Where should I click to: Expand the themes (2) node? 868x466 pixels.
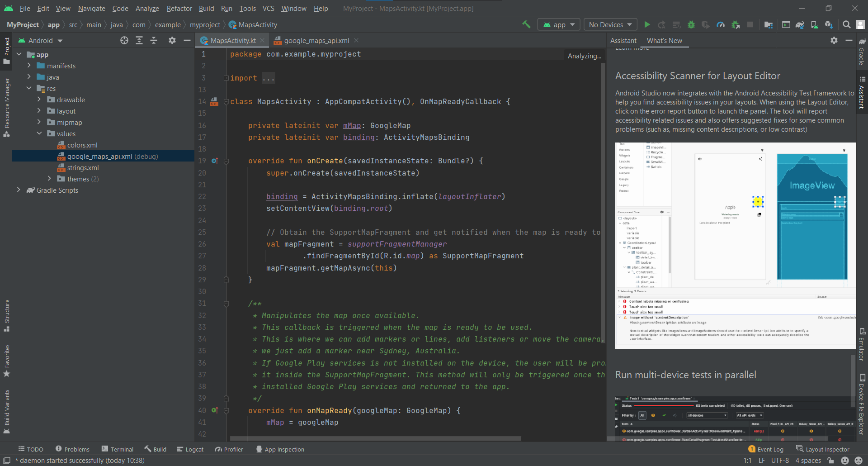49,179
